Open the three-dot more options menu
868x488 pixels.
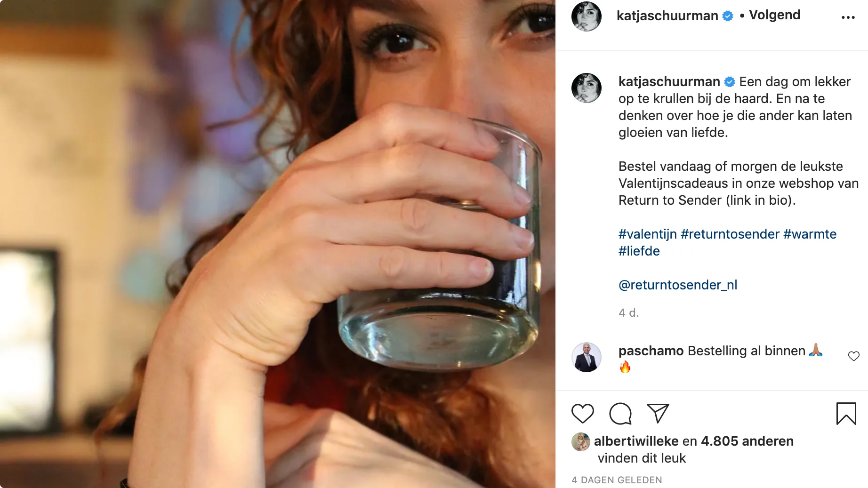click(x=848, y=17)
